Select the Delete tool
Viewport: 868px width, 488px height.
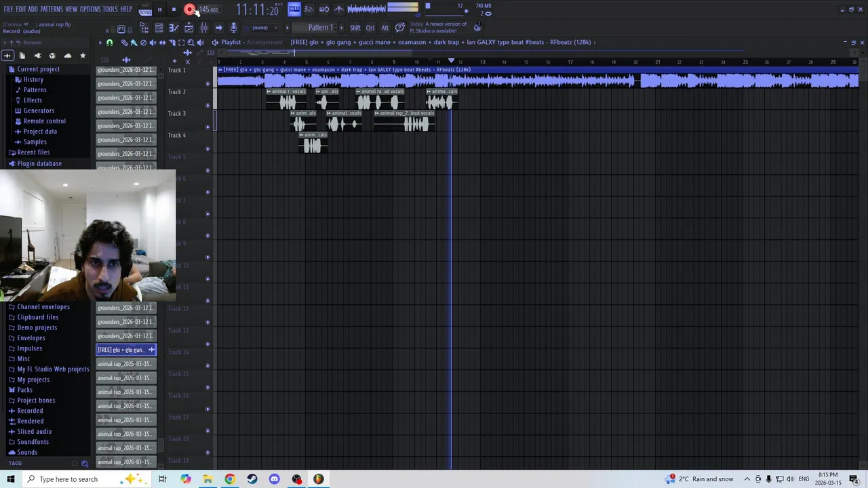click(143, 43)
